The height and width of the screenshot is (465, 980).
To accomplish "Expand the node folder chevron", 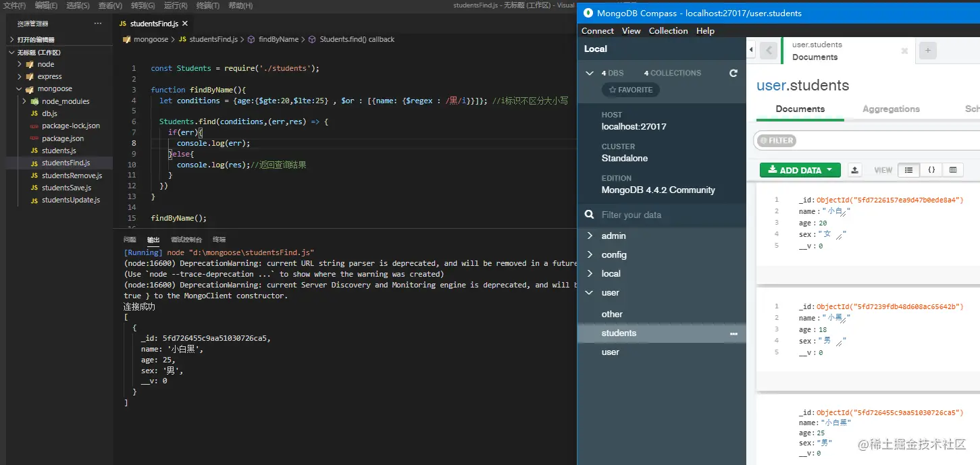I will (x=20, y=65).
